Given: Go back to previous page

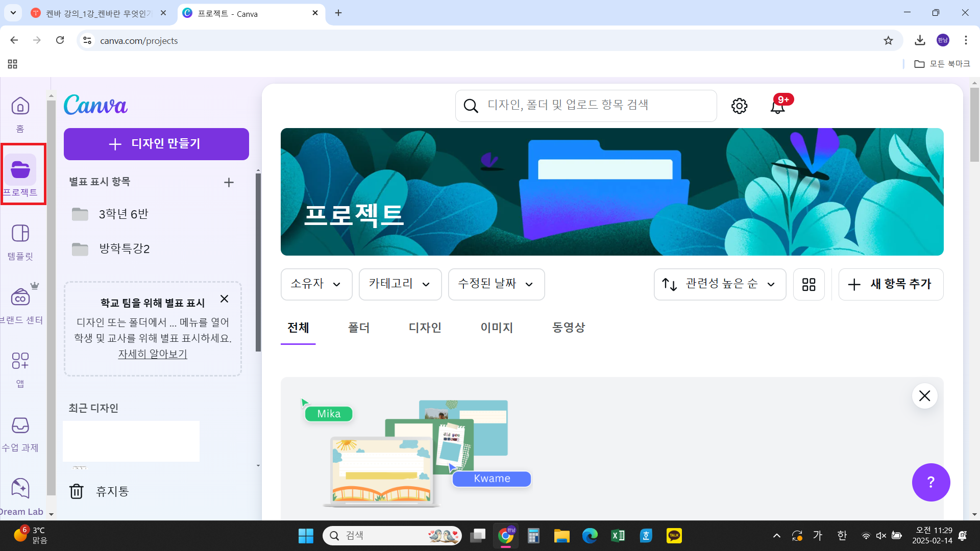Looking at the screenshot, I should coord(14,40).
